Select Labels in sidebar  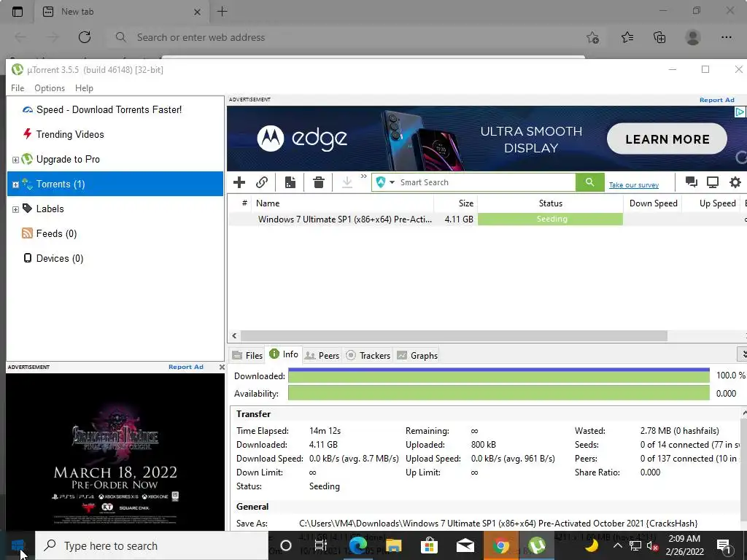[x=50, y=209]
